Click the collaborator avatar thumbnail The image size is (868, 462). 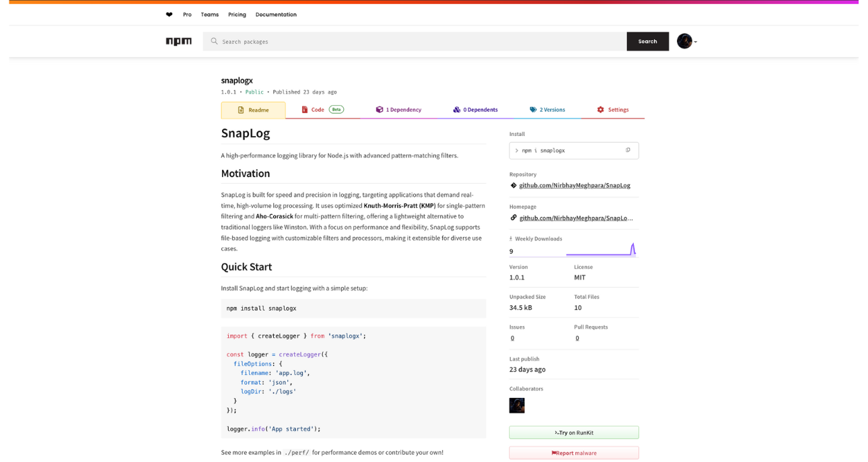point(517,405)
